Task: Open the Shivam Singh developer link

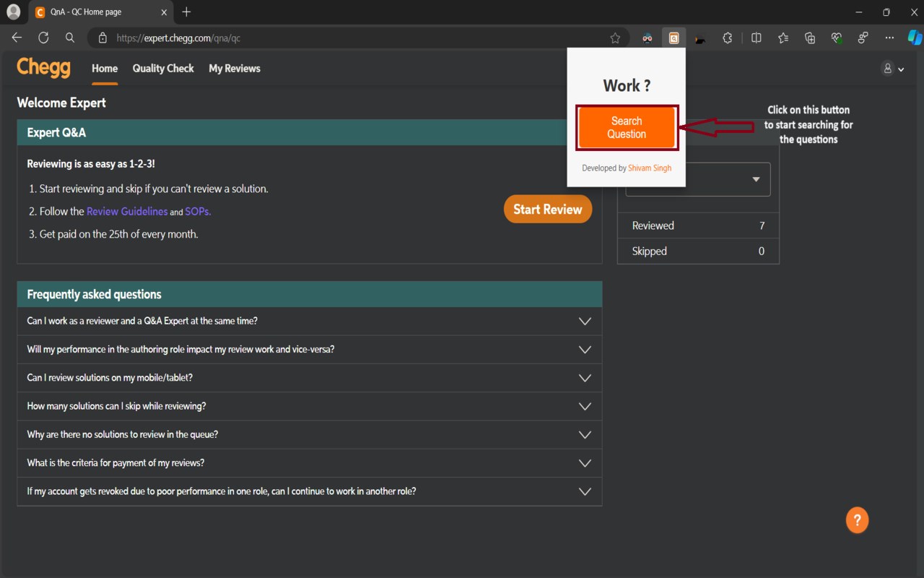Action: [650, 168]
